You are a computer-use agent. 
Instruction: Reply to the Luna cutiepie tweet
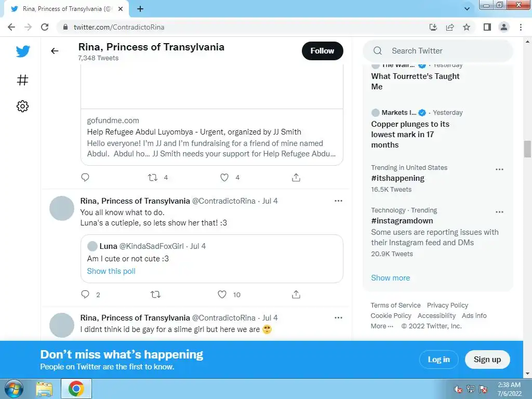click(85, 295)
